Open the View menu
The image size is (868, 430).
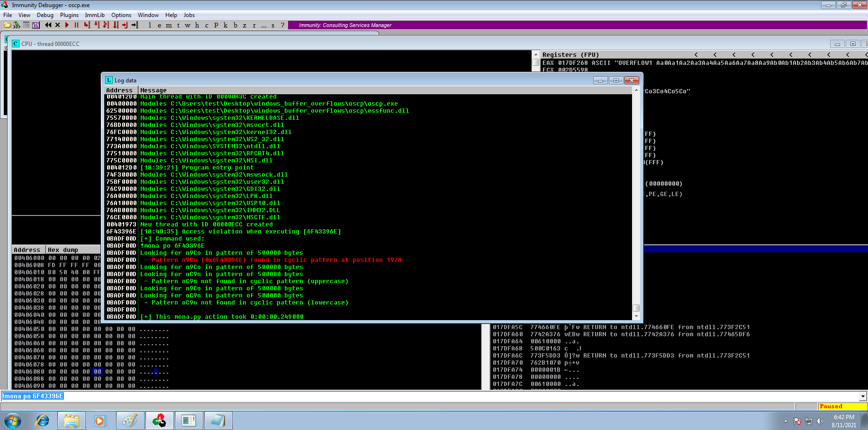coord(24,15)
